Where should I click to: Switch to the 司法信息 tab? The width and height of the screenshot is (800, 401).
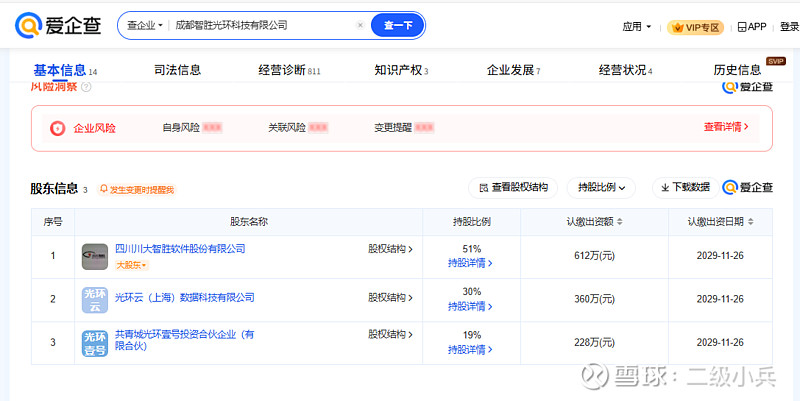[x=178, y=70]
